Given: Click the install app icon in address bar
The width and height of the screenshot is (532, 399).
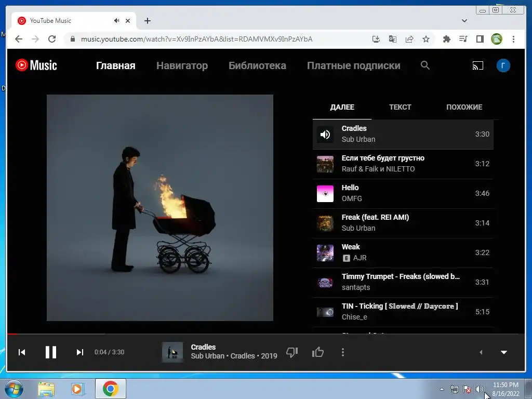Looking at the screenshot, I should coord(376,39).
